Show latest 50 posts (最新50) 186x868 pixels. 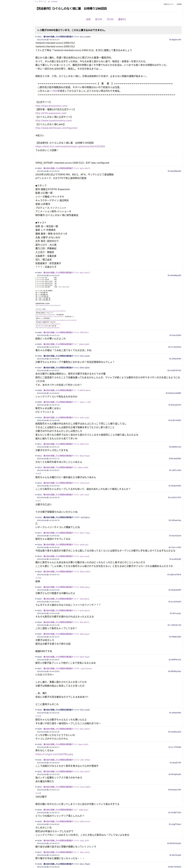(x=122, y=19)
